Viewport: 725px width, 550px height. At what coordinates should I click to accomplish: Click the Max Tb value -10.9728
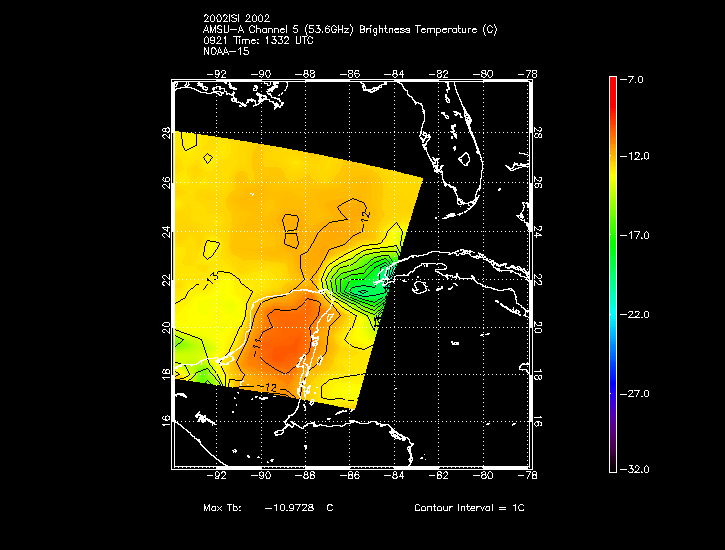(289, 507)
